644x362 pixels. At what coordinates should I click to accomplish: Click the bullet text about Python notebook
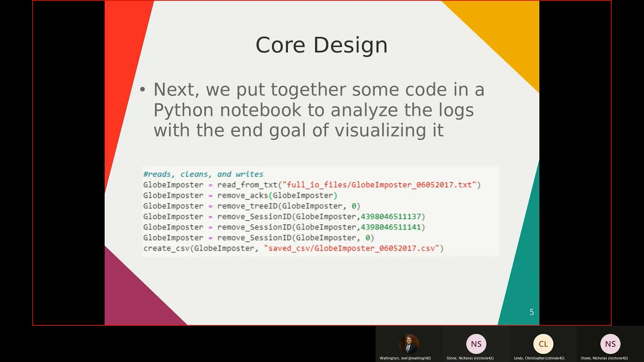tap(318, 110)
